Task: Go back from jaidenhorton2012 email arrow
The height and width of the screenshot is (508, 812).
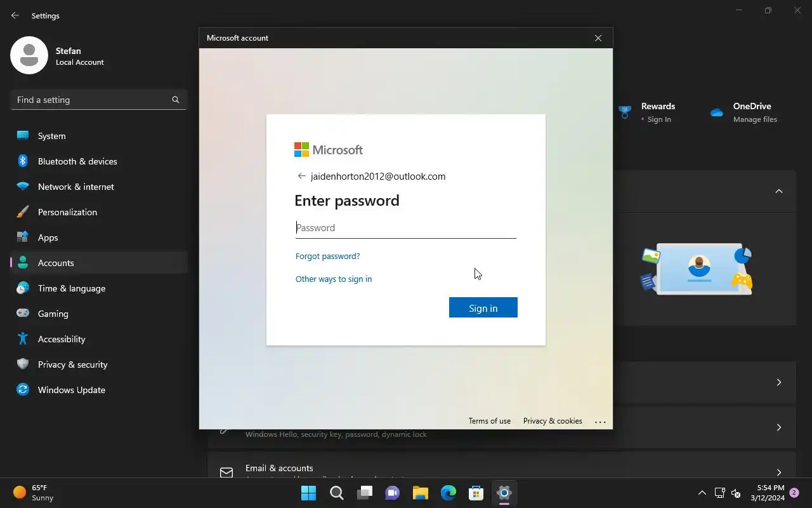Action: click(301, 177)
